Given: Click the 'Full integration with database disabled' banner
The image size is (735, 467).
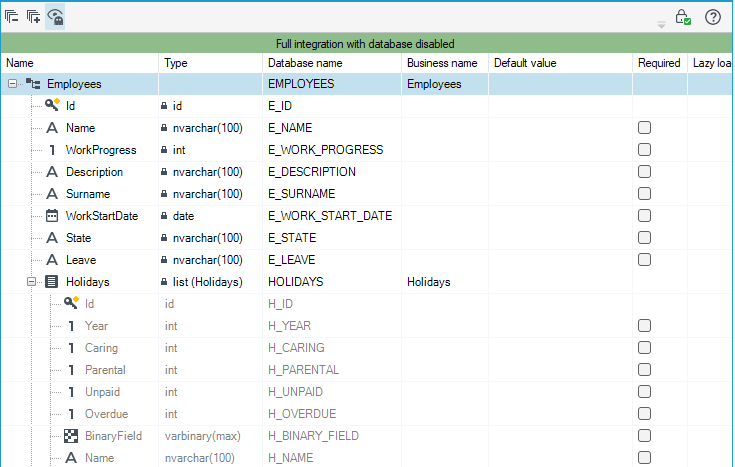Looking at the screenshot, I should click(x=367, y=44).
